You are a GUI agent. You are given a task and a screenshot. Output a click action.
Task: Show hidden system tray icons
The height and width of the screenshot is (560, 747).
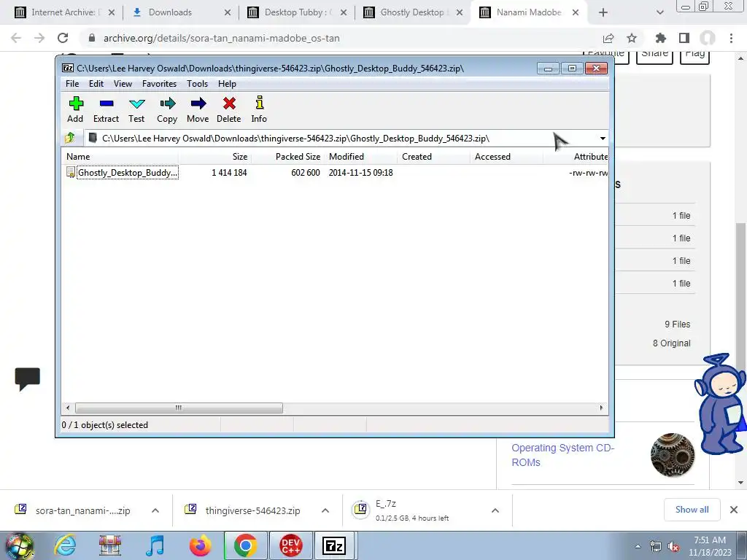638,546
